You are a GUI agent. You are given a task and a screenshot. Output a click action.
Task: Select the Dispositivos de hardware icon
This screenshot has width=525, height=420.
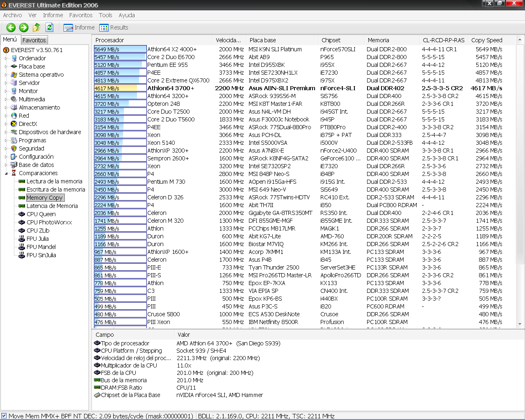tap(14, 132)
